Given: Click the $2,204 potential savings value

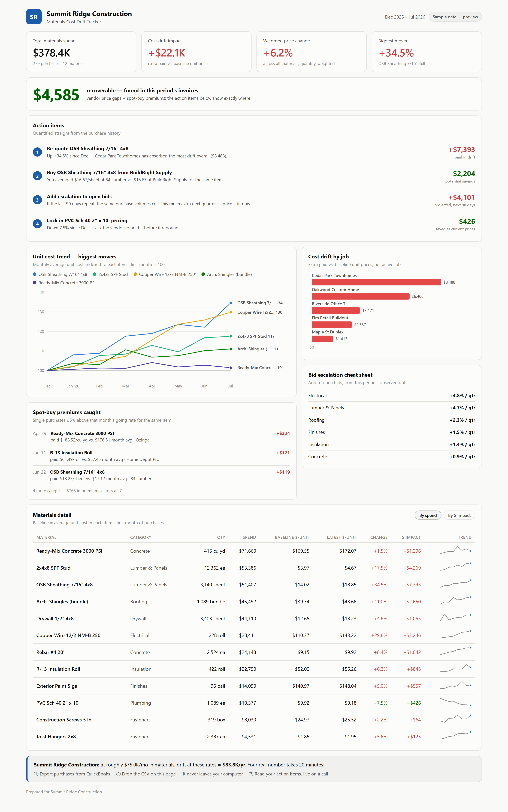Looking at the screenshot, I should [464, 174].
